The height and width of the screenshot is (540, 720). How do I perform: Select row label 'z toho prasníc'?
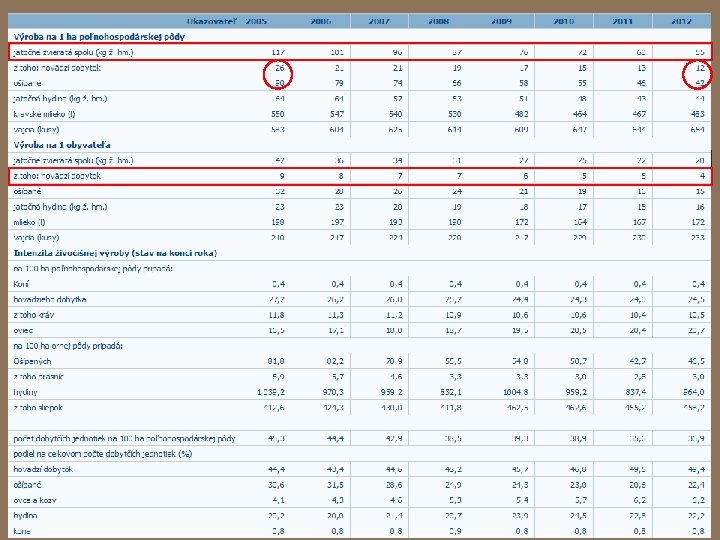[x=39, y=377]
